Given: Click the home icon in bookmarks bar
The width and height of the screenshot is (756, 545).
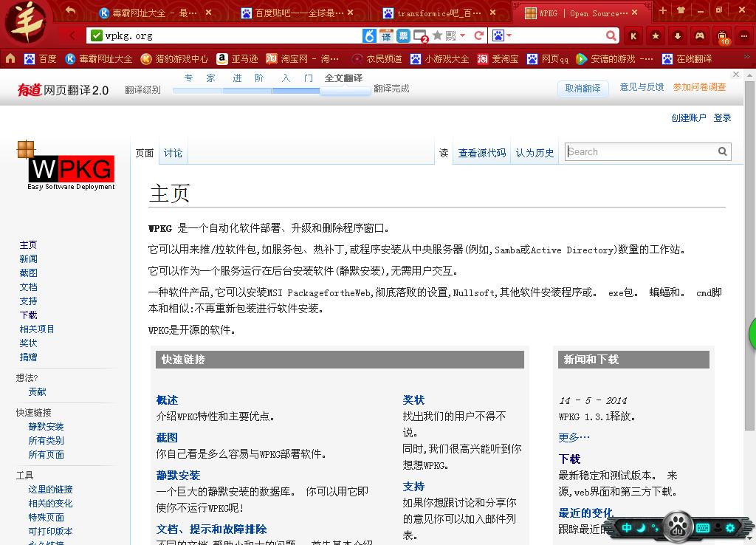Looking at the screenshot, I should tap(10, 59).
